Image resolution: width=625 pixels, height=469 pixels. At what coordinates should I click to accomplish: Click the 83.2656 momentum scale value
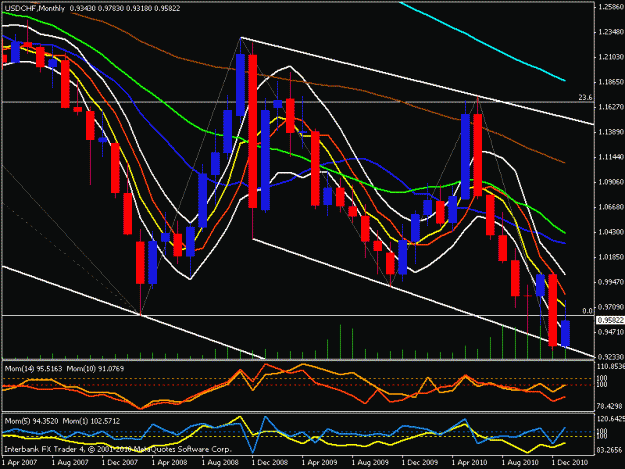click(x=611, y=450)
